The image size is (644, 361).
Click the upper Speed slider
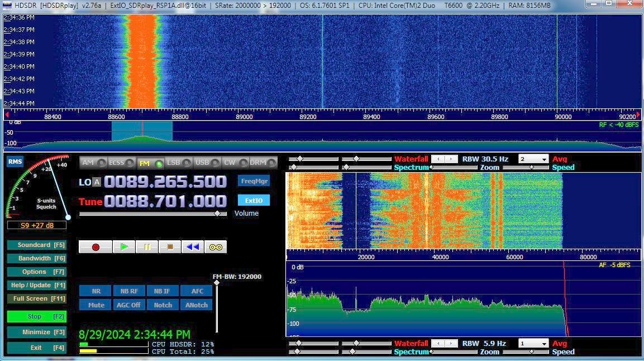pos(526,168)
